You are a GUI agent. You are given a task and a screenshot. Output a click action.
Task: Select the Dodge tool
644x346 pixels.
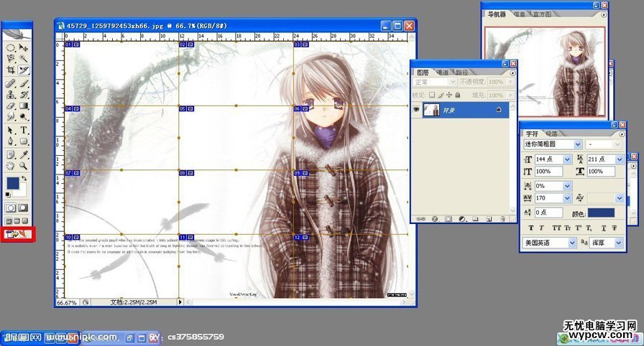point(24,117)
